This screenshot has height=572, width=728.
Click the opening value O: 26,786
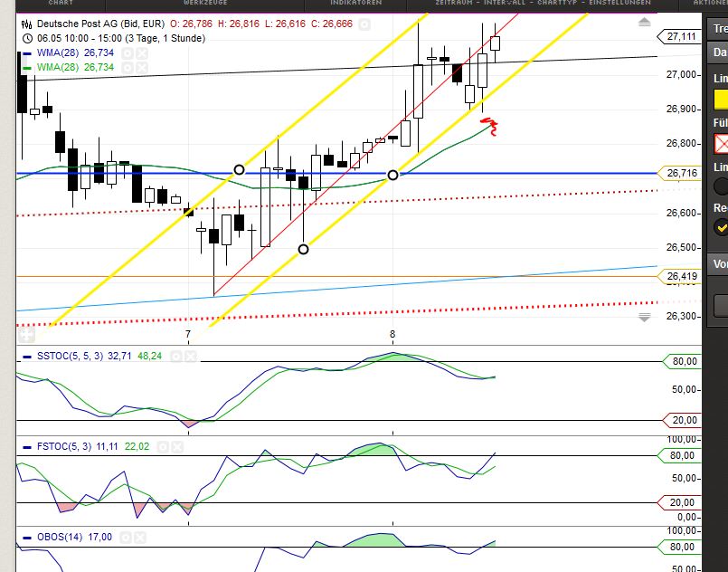(192, 24)
